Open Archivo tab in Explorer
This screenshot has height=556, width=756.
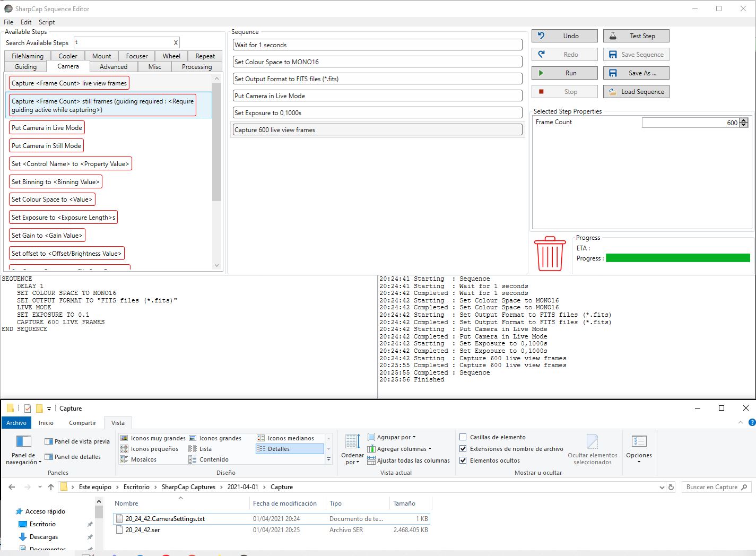(x=16, y=423)
